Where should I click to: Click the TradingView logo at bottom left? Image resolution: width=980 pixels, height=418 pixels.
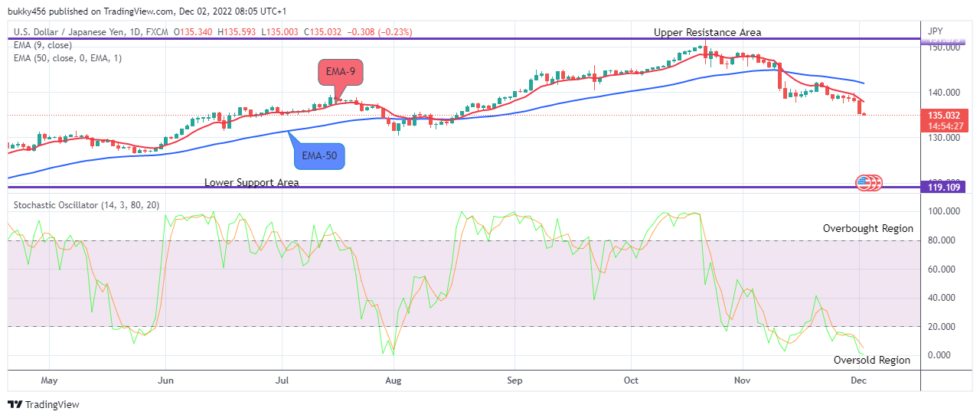click(44, 404)
